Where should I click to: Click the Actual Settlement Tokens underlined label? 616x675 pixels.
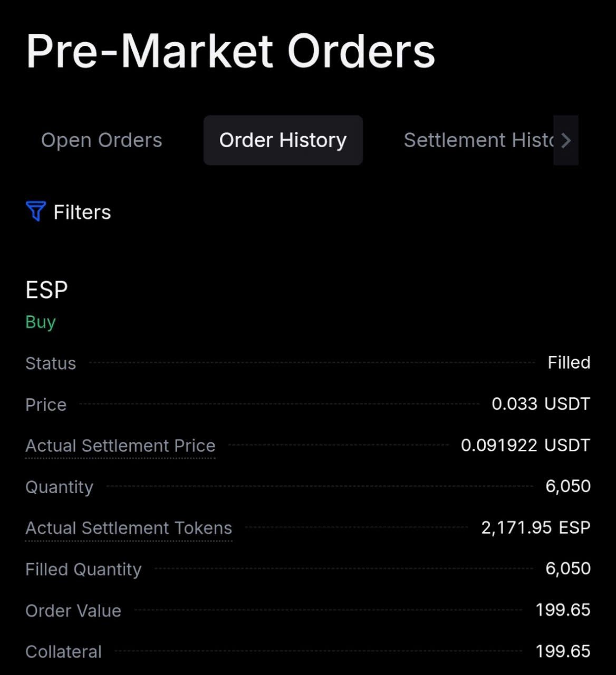tap(129, 528)
